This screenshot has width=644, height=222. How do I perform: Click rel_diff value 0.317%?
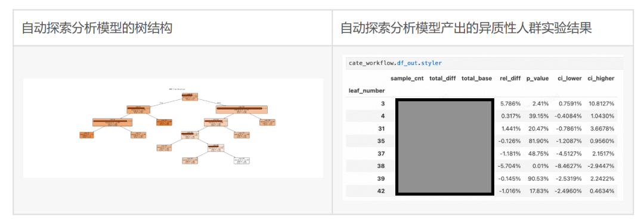(x=510, y=116)
